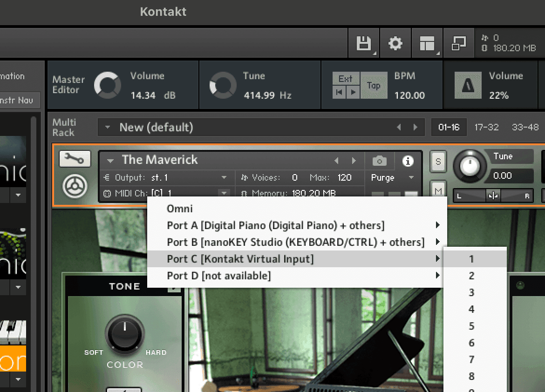Click the minimize view icon
Viewport: 545px width, 392px height.
459,44
